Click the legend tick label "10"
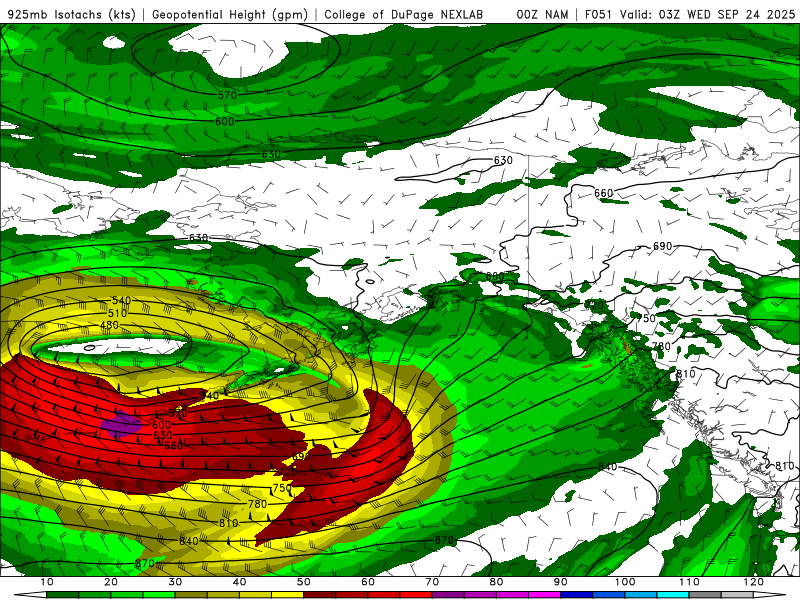The image size is (800, 600). (x=46, y=582)
